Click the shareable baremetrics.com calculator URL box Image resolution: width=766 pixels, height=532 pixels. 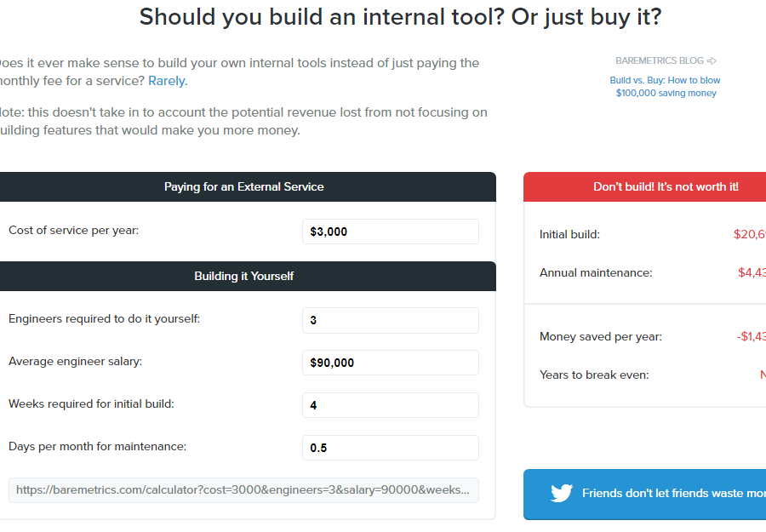click(x=243, y=490)
